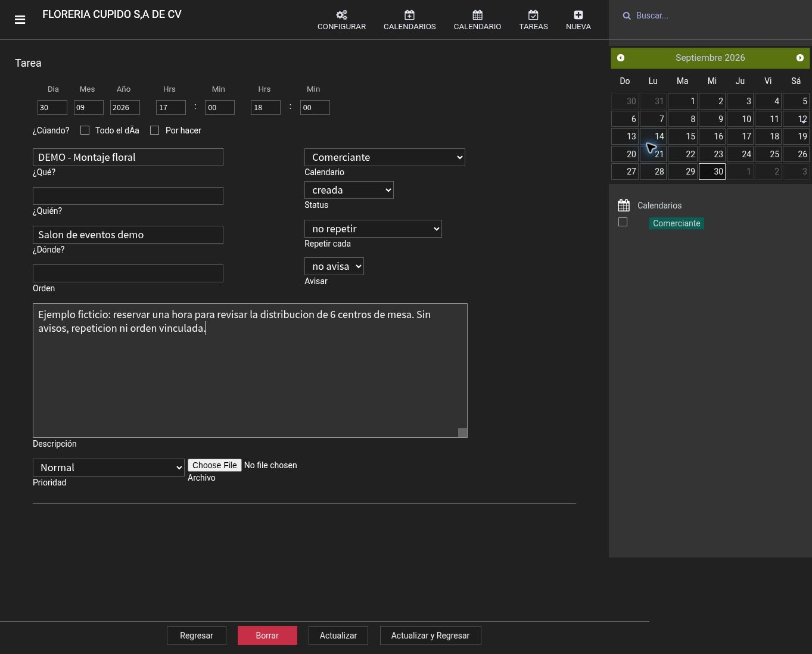Click the green Comerciante calendar tag
This screenshot has height=654, width=812.
tap(677, 223)
